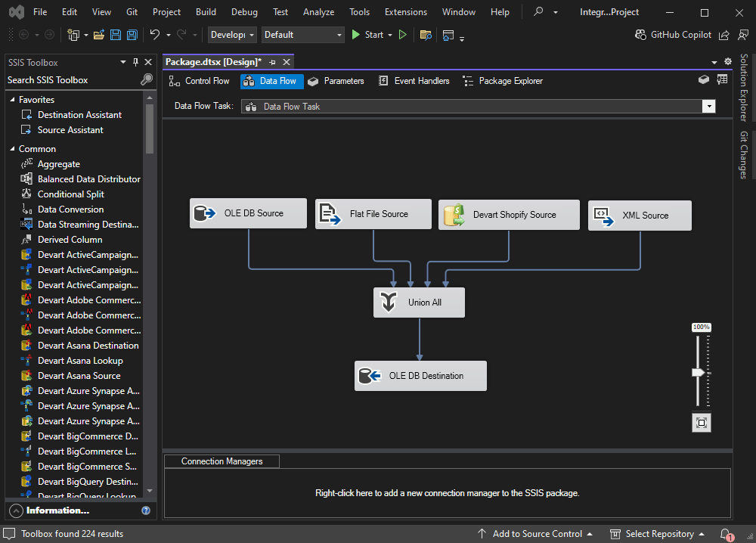
Task: Click the Save All icon
Action: [132, 35]
